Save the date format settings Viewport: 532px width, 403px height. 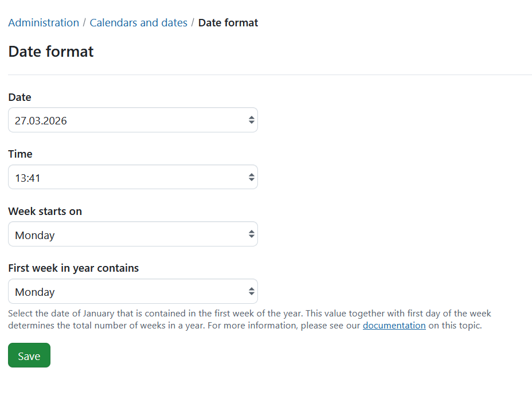pos(29,355)
